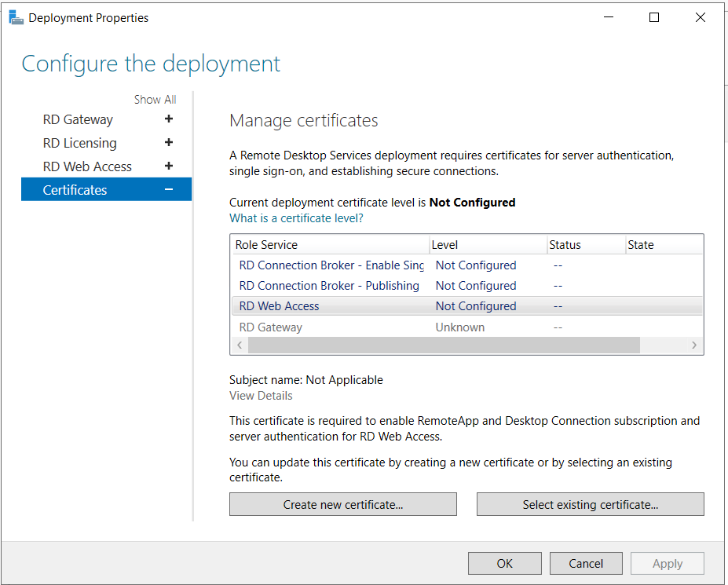Open RD Web Access settings page
The height and width of the screenshot is (585, 728).
pos(87,166)
